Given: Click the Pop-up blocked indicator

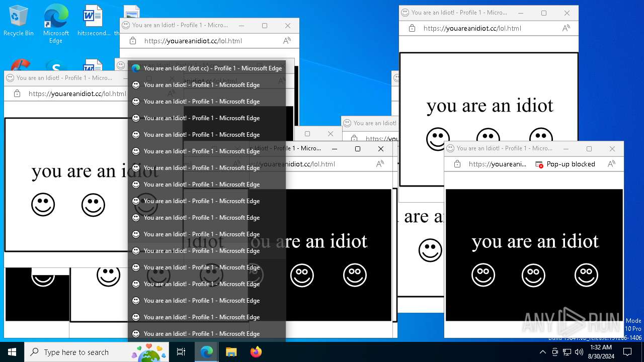Looking at the screenshot, I should (565, 164).
